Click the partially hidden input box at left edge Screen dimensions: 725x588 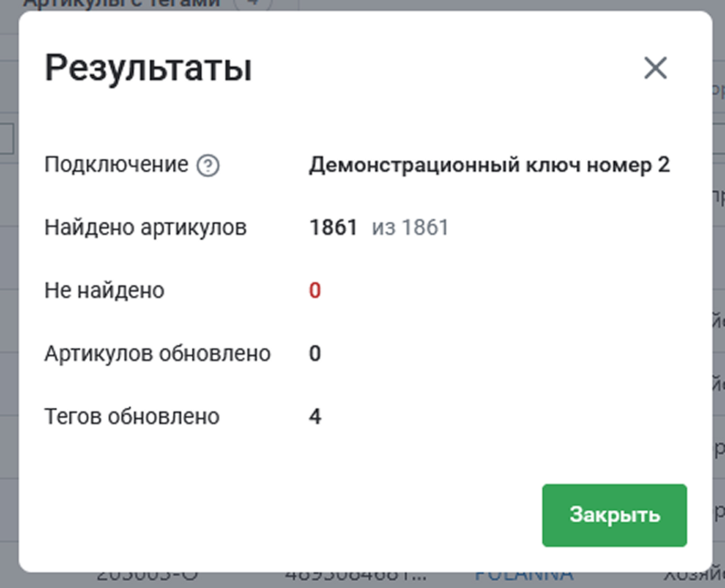click(7, 138)
